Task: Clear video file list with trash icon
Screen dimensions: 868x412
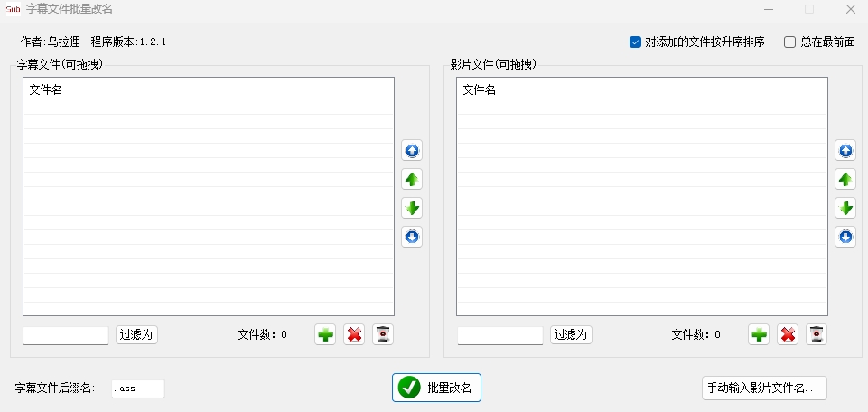Action: tap(817, 334)
